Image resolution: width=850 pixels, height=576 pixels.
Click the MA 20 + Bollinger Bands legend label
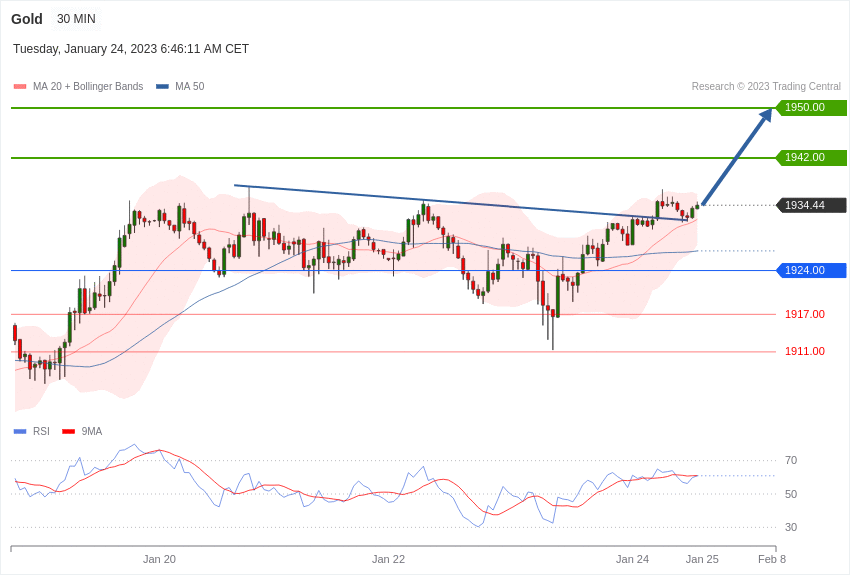(x=88, y=86)
